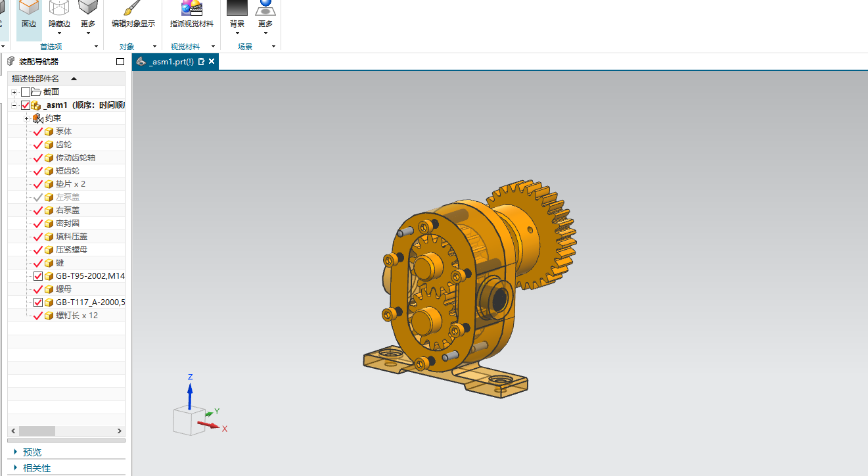Show 左泵盖 via its grey checkmark

pos(38,197)
